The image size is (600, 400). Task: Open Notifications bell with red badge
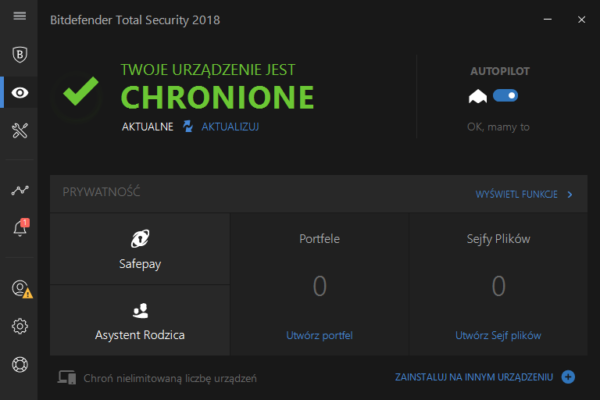(20, 227)
